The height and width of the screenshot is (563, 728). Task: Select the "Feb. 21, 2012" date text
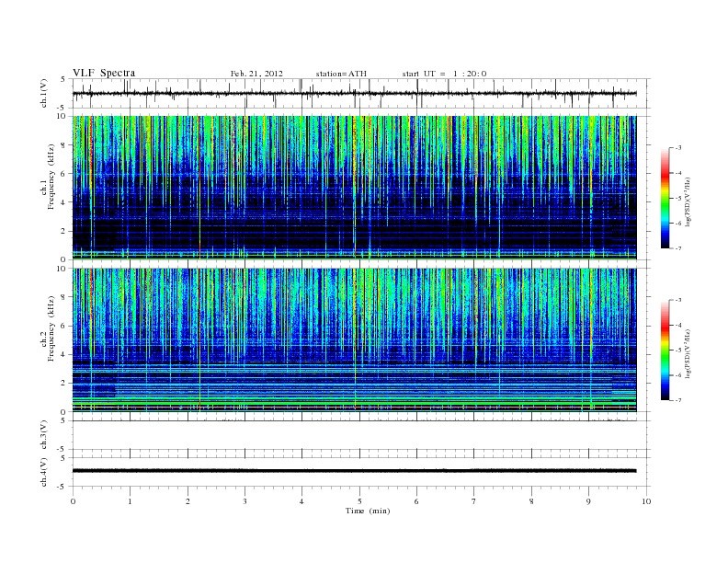coord(256,74)
